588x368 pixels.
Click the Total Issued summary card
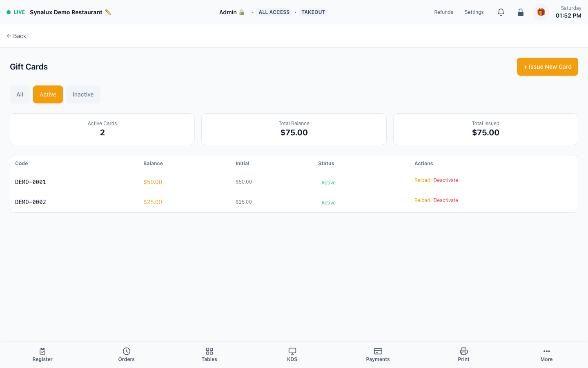[x=486, y=129]
